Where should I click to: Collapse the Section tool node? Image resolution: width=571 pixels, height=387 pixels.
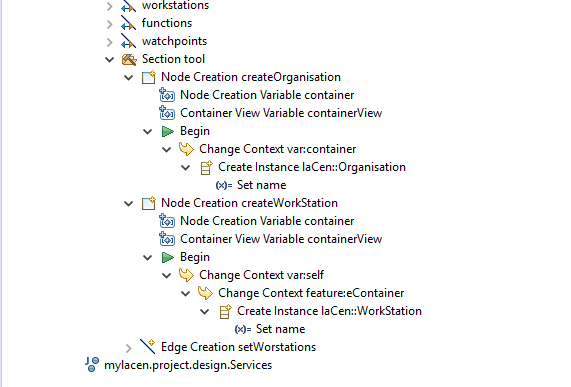(x=110, y=59)
